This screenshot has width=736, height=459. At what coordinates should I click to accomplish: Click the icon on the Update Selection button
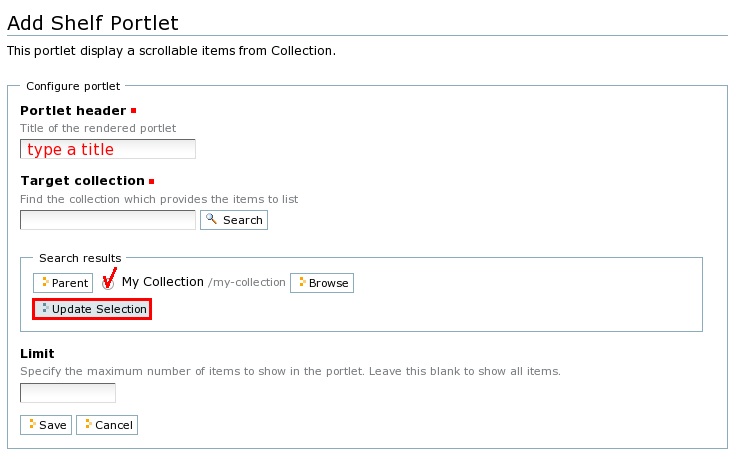44,309
